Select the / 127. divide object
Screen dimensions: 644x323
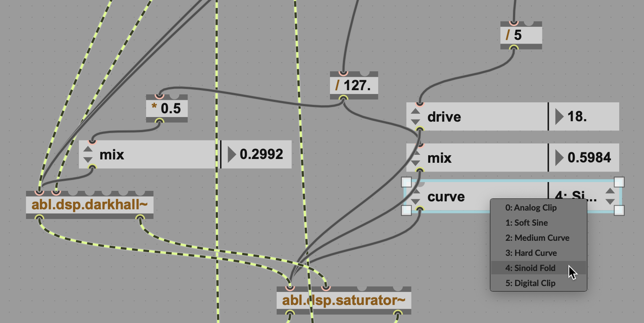(x=354, y=86)
